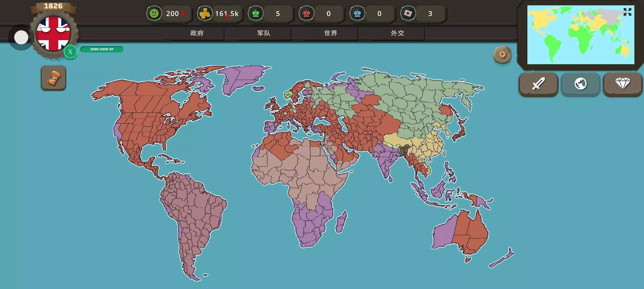Click the 100k/100k XP progress bar
Viewport: 644px width, 289px height.
pyautogui.click(x=102, y=49)
